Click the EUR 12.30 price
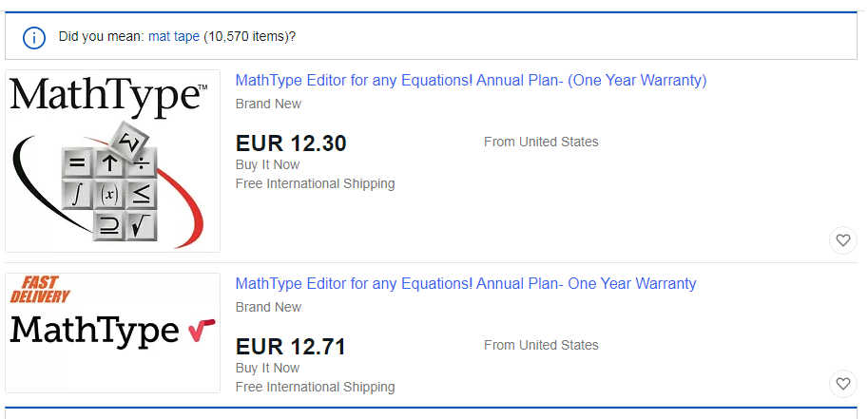868x419 pixels. coord(291,143)
